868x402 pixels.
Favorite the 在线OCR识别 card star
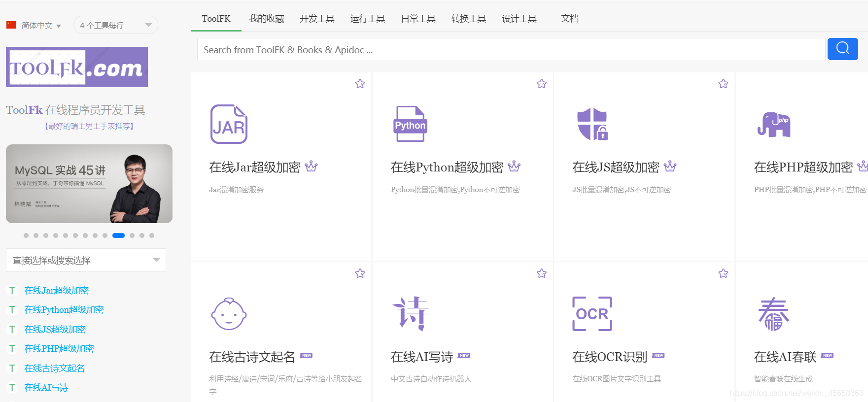(723, 273)
